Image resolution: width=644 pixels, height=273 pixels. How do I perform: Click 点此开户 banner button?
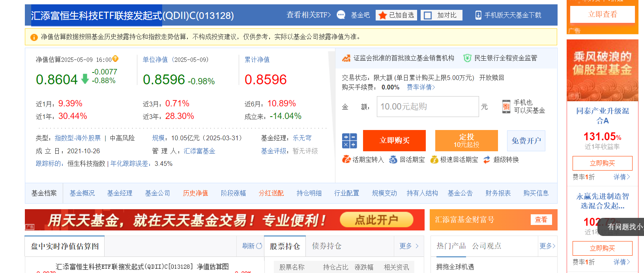(x=376, y=220)
